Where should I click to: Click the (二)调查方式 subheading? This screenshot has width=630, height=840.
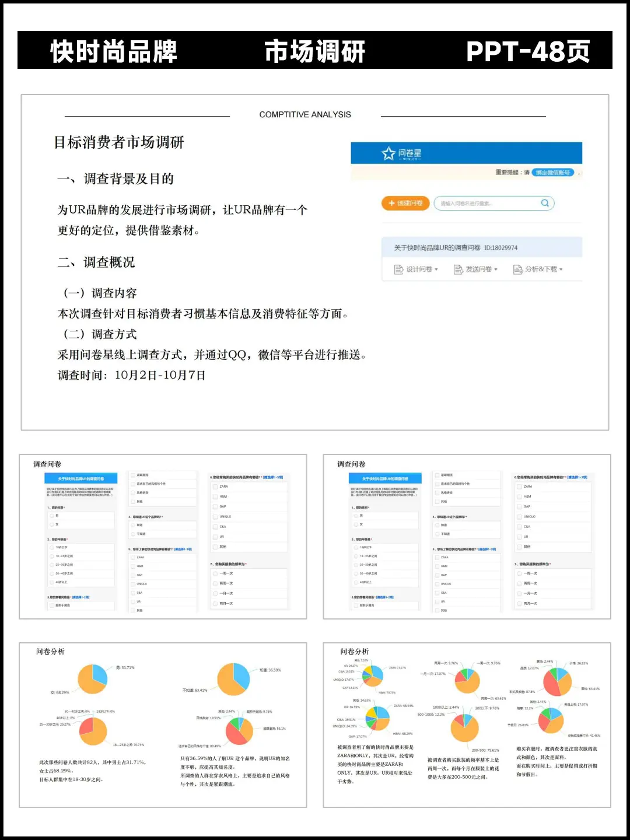pos(100,334)
